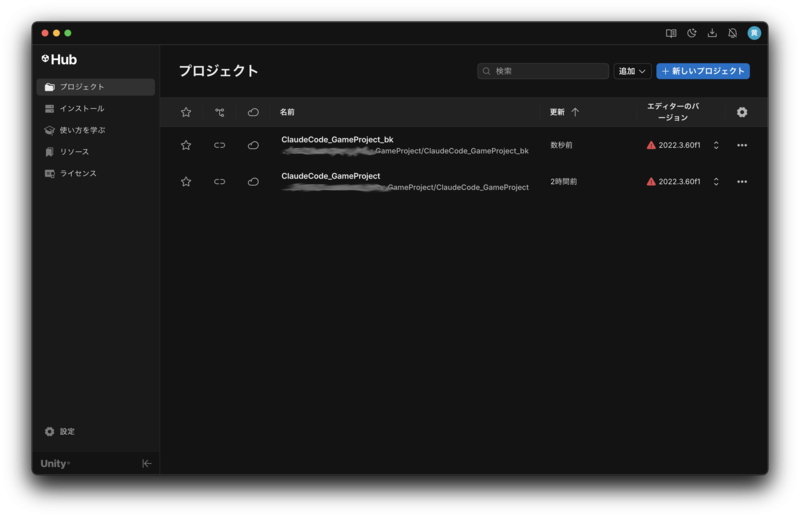Viewport: 800px width, 517px height.
Task: Open the column settings gear icon
Action: (x=742, y=112)
